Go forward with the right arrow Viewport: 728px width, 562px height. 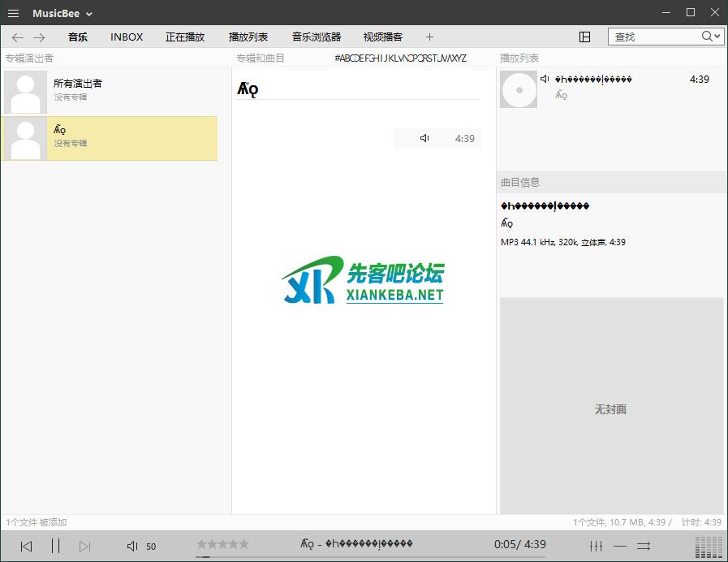39,37
